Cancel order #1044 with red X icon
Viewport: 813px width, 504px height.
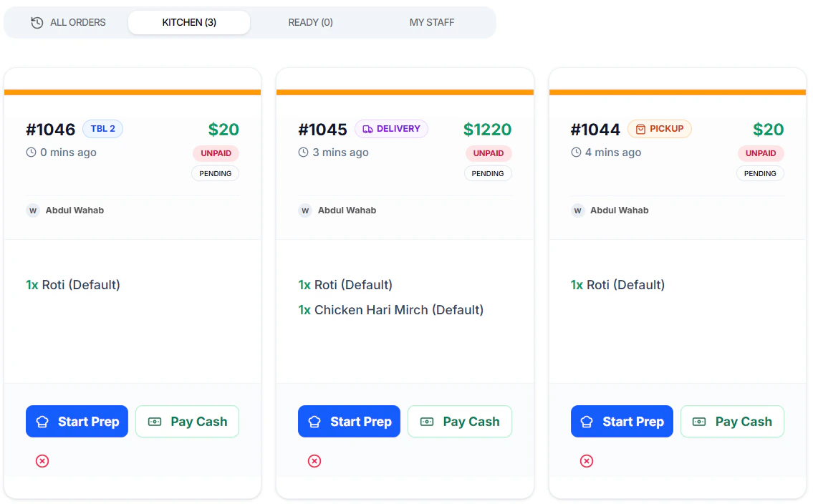pyautogui.click(x=587, y=461)
